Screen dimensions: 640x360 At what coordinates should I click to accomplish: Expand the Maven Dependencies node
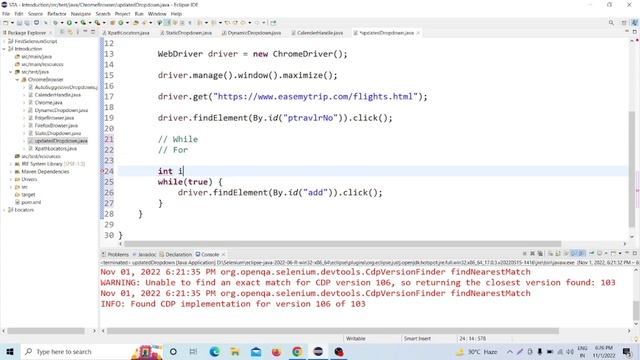(11, 172)
